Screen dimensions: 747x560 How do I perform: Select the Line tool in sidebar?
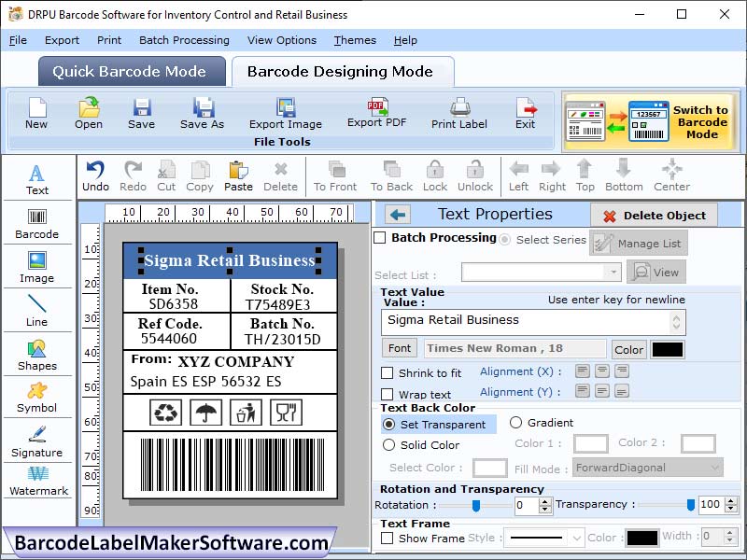click(37, 311)
